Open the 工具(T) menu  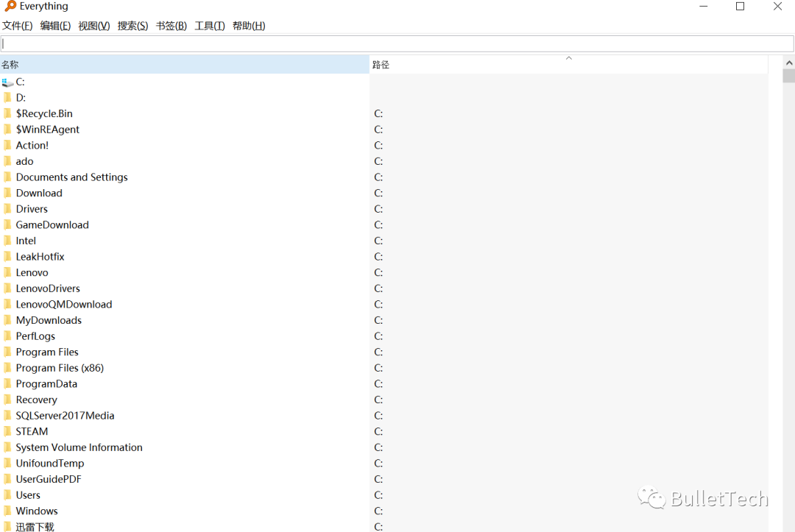click(x=210, y=26)
